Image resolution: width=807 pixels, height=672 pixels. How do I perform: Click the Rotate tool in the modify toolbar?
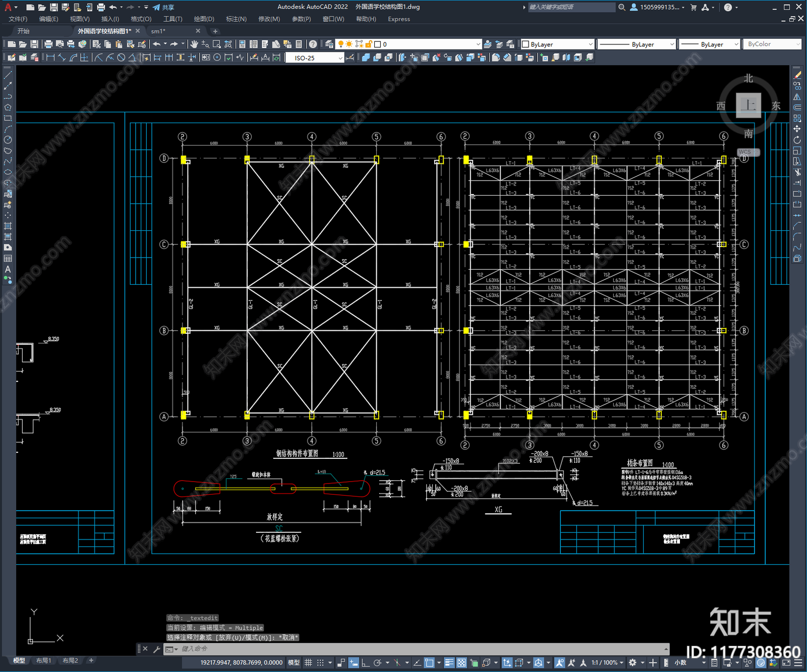(x=797, y=140)
